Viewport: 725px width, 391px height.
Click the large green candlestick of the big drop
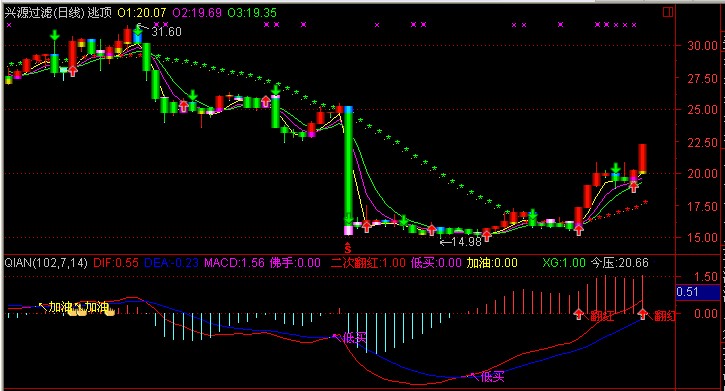[x=348, y=166]
